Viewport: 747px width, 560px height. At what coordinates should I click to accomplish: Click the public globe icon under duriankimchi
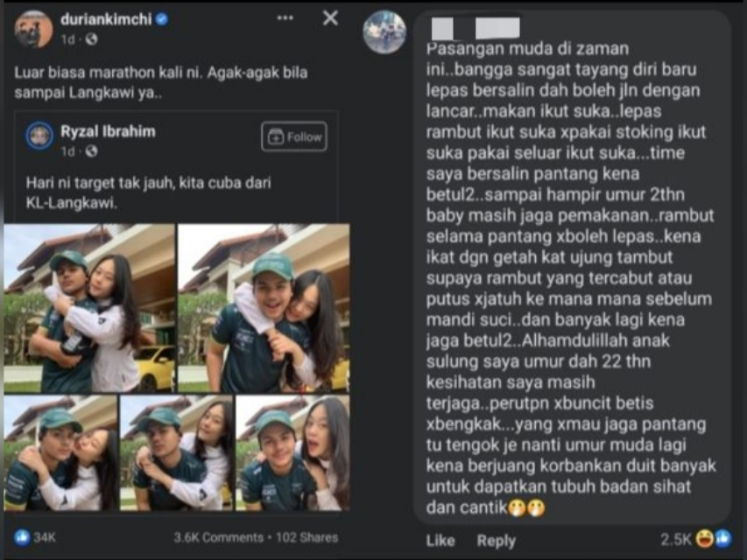pos(91,39)
